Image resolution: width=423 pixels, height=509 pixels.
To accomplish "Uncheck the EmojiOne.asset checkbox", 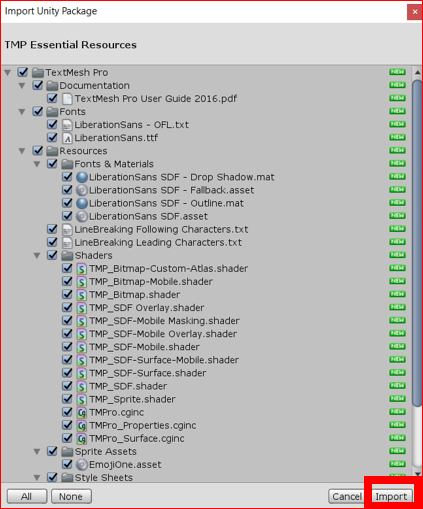I will [67, 464].
